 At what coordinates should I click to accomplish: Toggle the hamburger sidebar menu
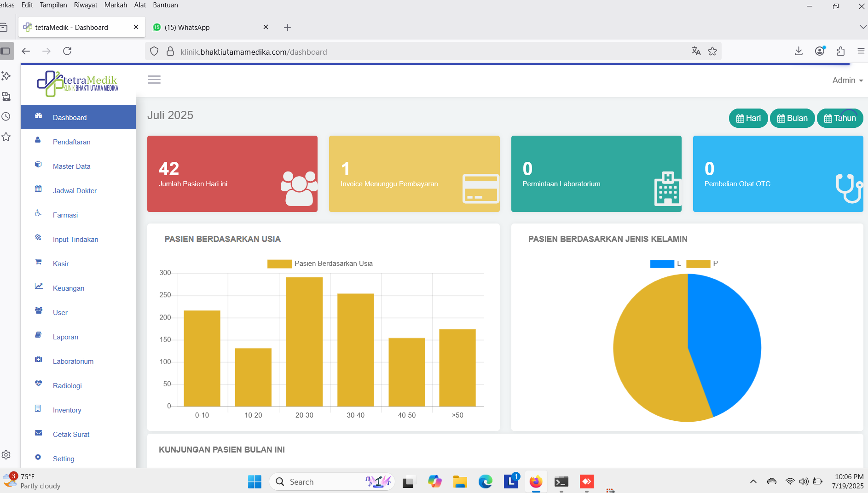[x=154, y=80]
